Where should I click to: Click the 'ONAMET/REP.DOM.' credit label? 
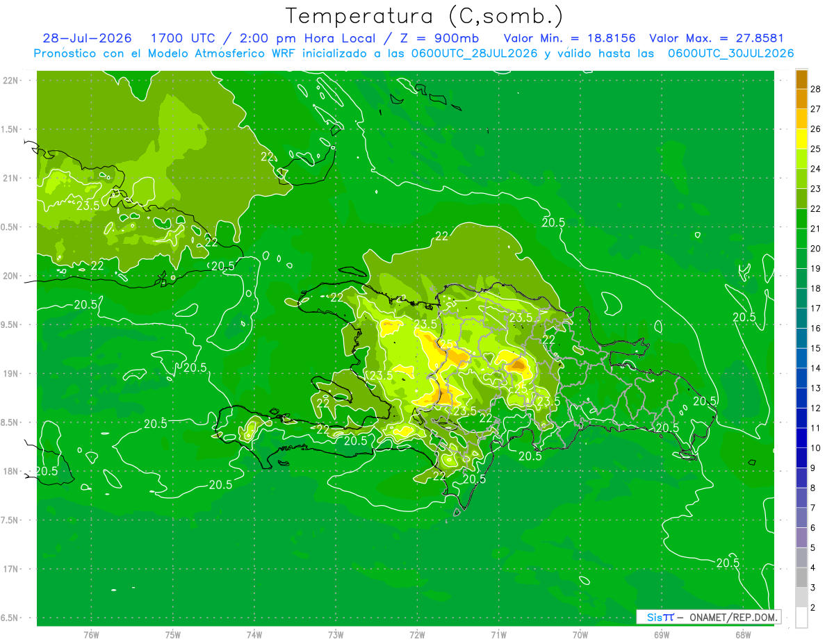point(733,617)
